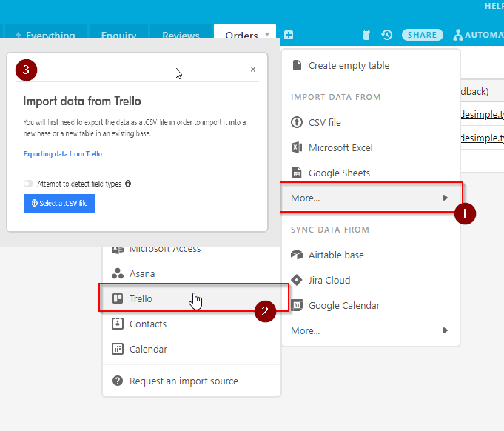Click the Import data from Trello heading
Viewport: 504px width, 431px height.
pyautogui.click(x=82, y=101)
